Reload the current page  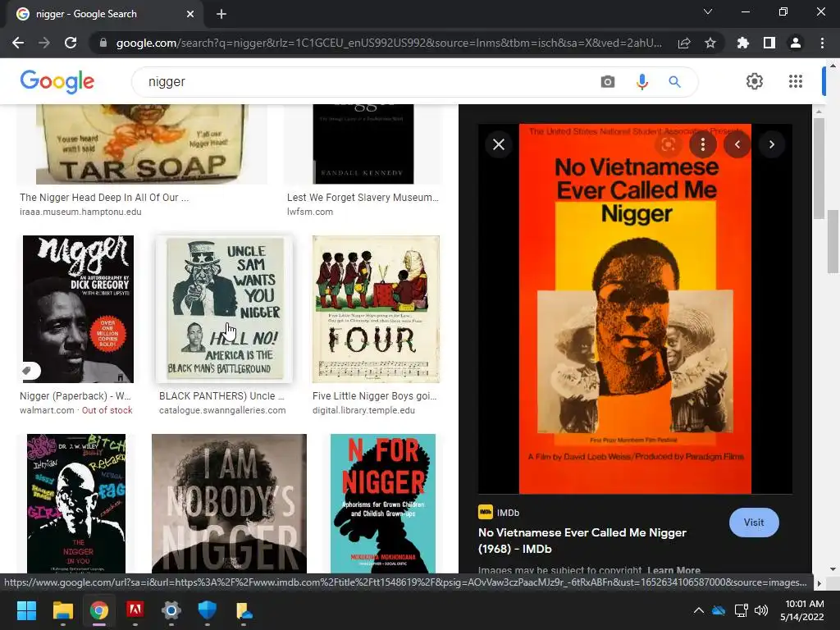tap(71, 43)
